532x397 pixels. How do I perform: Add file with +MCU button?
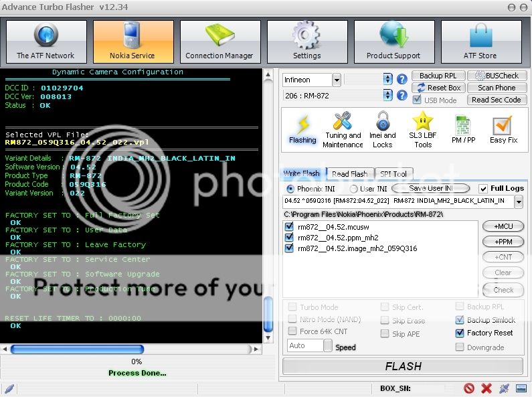503,226
